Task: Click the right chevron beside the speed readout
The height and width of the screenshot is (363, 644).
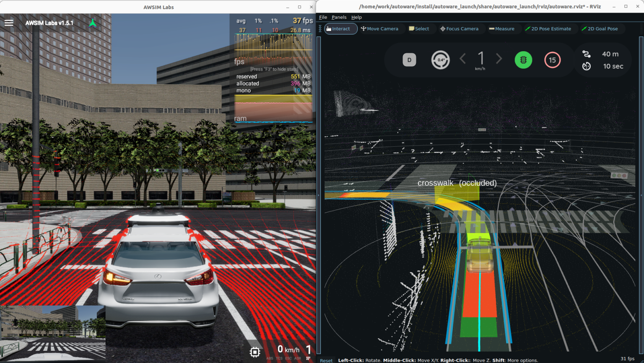Action: pos(499,59)
